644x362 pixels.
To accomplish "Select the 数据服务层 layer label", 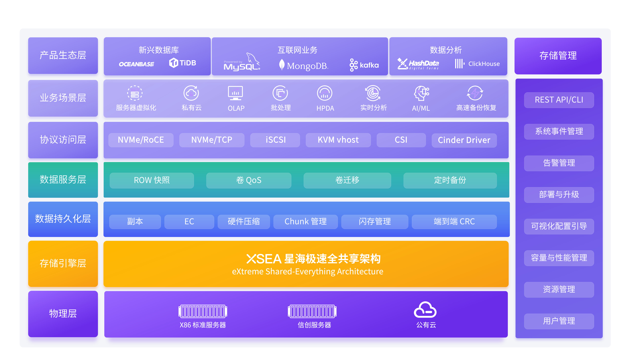I will click(63, 180).
